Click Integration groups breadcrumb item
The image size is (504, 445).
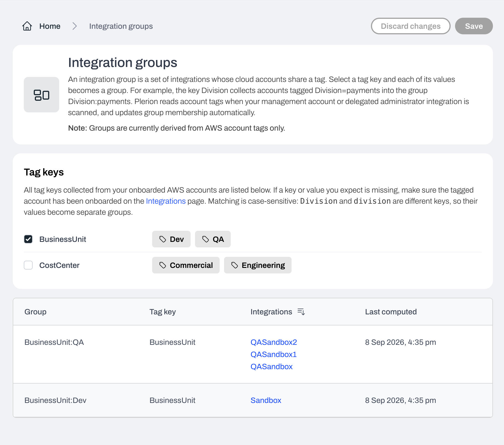click(x=121, y=26)
